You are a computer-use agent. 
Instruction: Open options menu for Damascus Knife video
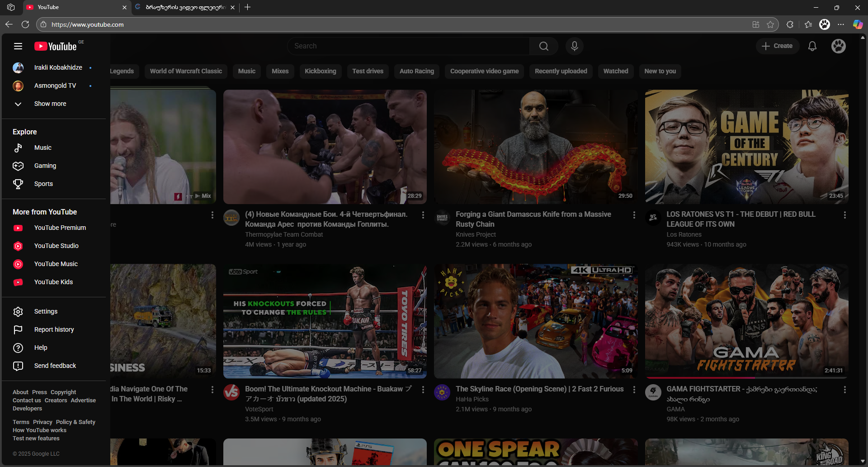pos(634,215)
